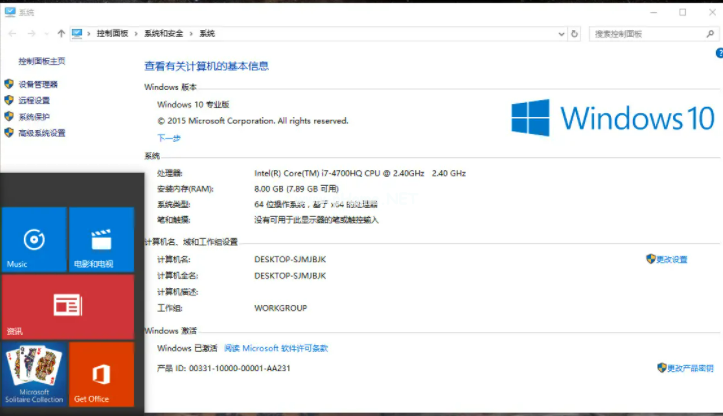Screen dimensions: 723x416
Task: Select the 系统和安全 breadcrumb segment
Action: pos(164,33)
